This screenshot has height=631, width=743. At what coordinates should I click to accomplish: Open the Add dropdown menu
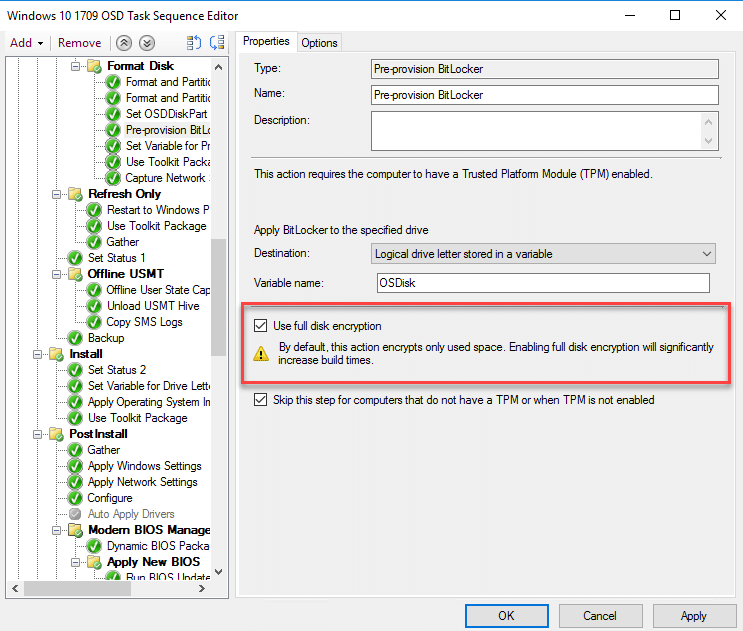pyautogui.click(x=27, y=43)
